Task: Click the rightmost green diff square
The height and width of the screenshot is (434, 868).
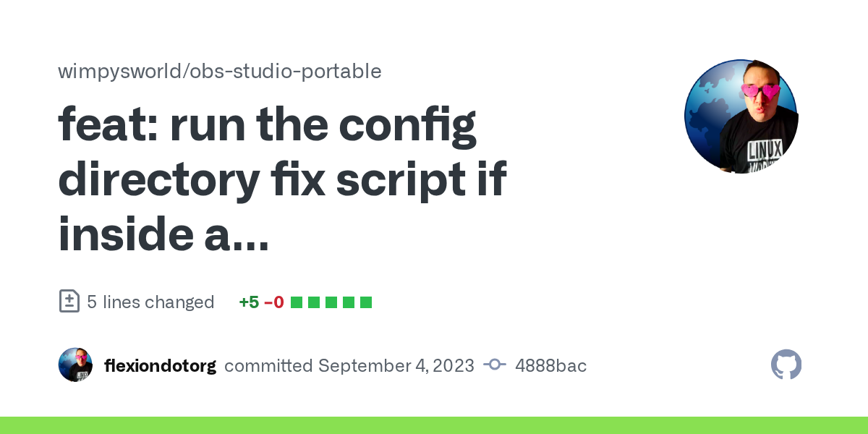Action: [365, 302]
